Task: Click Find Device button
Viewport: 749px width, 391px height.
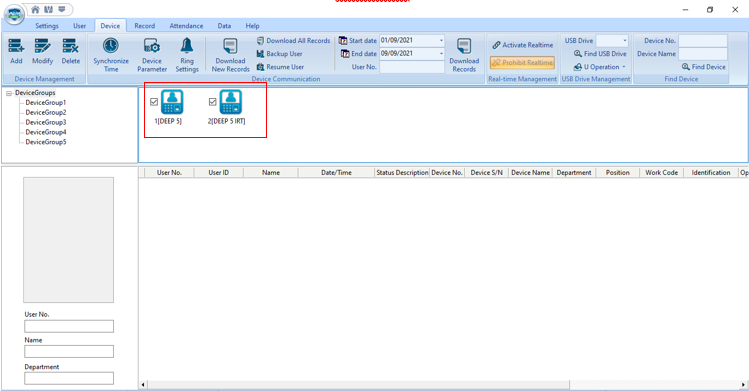Action: click(x=704, y=67)
